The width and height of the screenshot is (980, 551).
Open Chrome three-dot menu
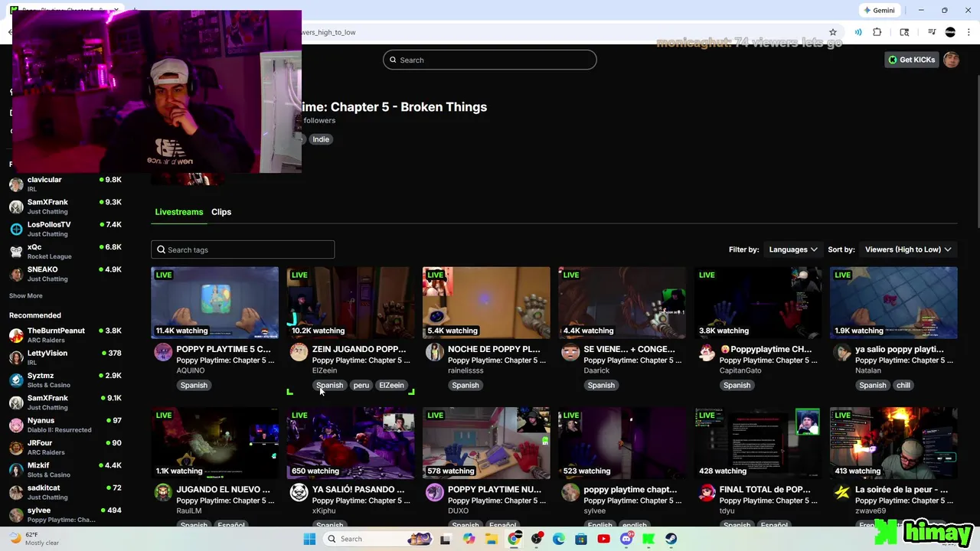point(969,32)
